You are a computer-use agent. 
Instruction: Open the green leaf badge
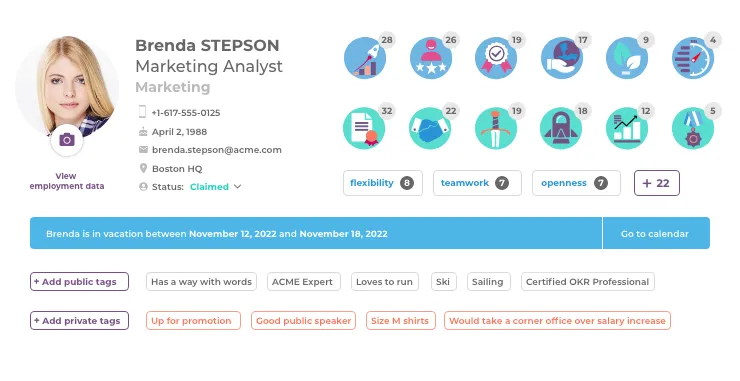pyautogui.click(x=627, y=58)
